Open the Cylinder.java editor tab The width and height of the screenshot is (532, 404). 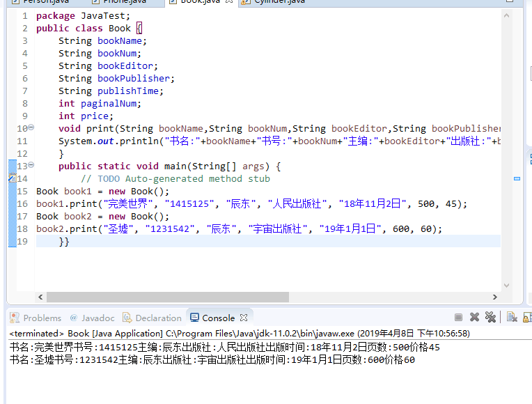pyautogui.click(x=274, y=1)
